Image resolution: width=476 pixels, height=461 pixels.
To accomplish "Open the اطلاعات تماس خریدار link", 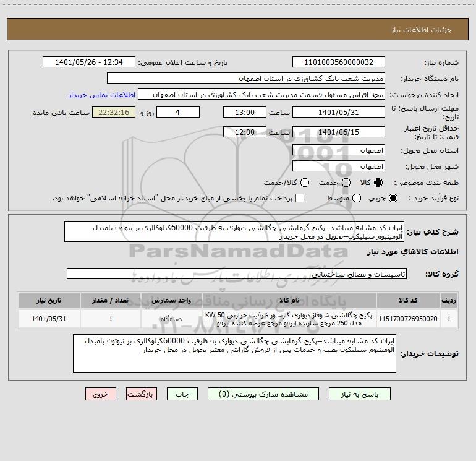I will point(102,95).
